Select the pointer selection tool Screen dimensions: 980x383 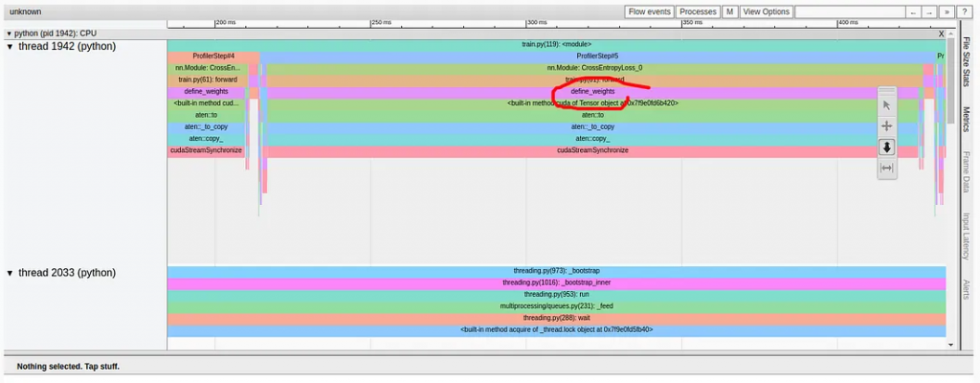[886, 105]
